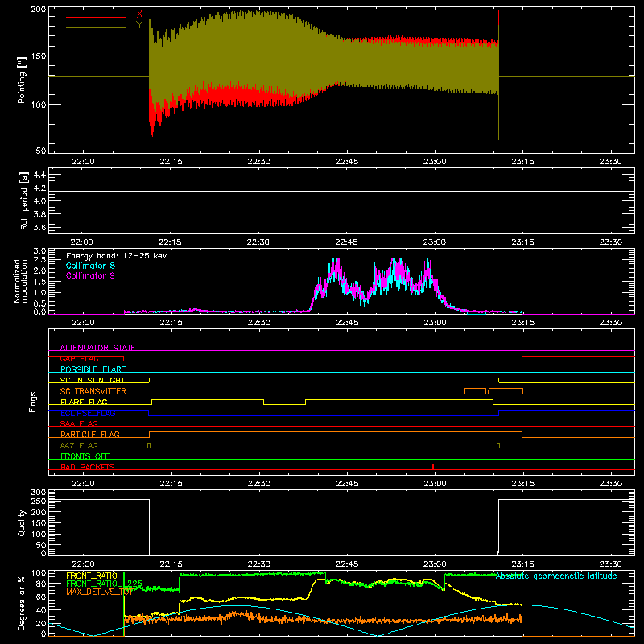
Task: Select the SC_IN_SUNLIGHT flag label
Action: click(93, 380)
